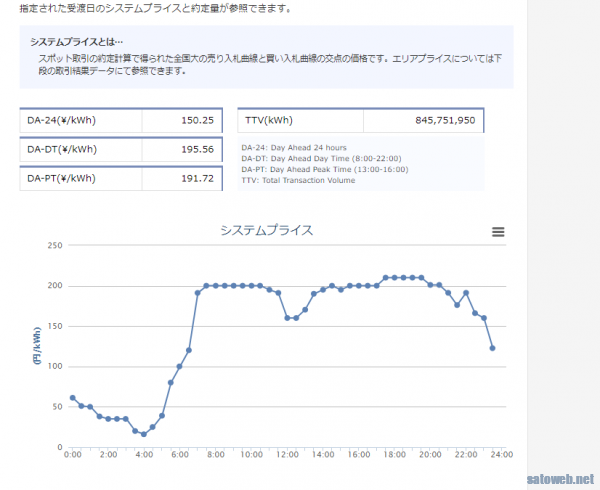Click the システムプライスとは… heading
This screenshot has height=490, width=600.
pos(76,42)
